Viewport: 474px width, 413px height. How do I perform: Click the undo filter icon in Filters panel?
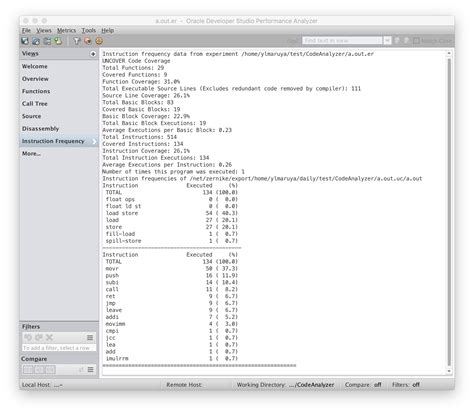tap(28, 337)
